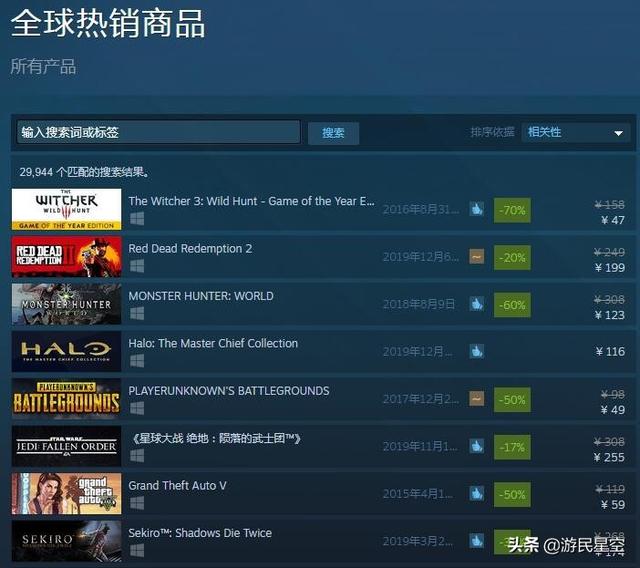
Task: Click the Windows platform icon under Grand Theft Auto V
Action: point(137,503)
